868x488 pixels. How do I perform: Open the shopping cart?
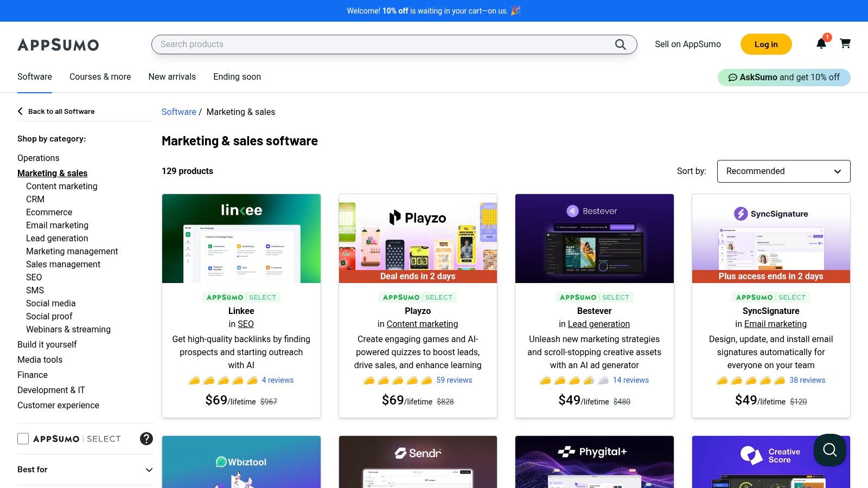point(845,43)
